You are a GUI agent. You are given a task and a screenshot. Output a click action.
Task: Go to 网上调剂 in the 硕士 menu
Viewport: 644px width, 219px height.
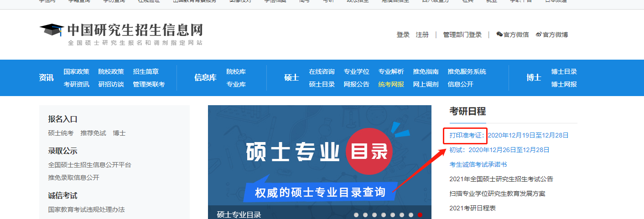(426, 84)
